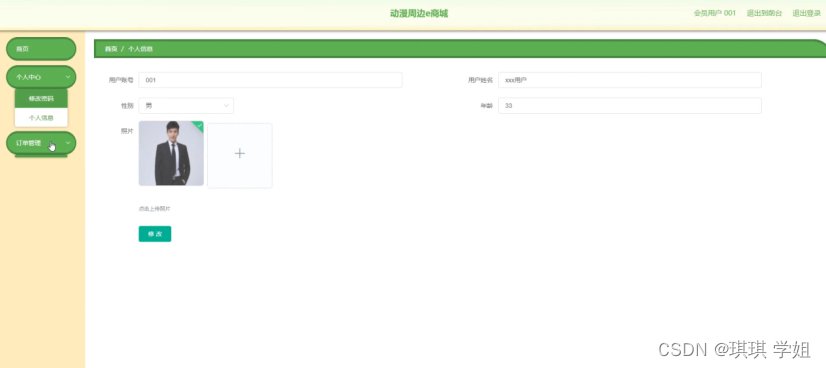Click the 首页 breadcrumb link
Viewport: 826px width, 368px height.
coord(111,49)
